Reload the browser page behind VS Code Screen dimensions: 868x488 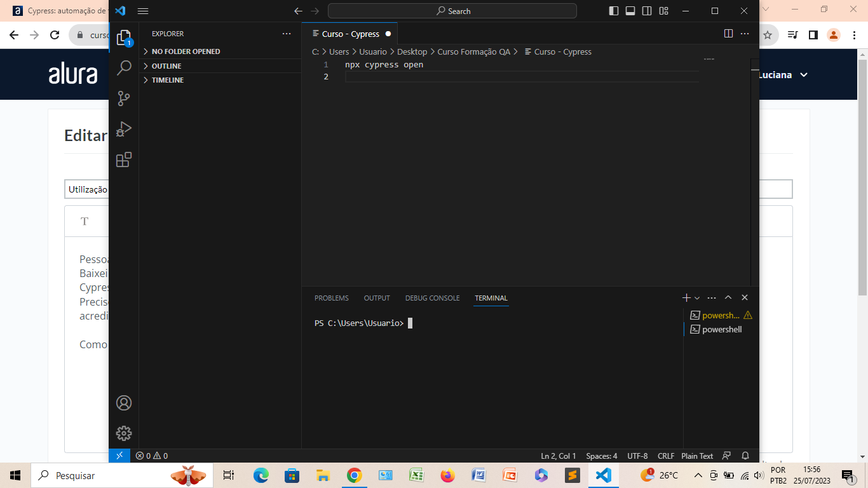point(55,35)
